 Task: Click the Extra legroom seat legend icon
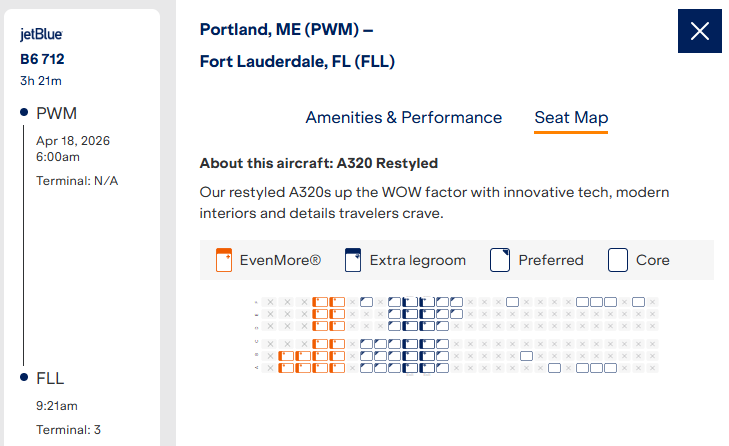(x=353, y=260)
